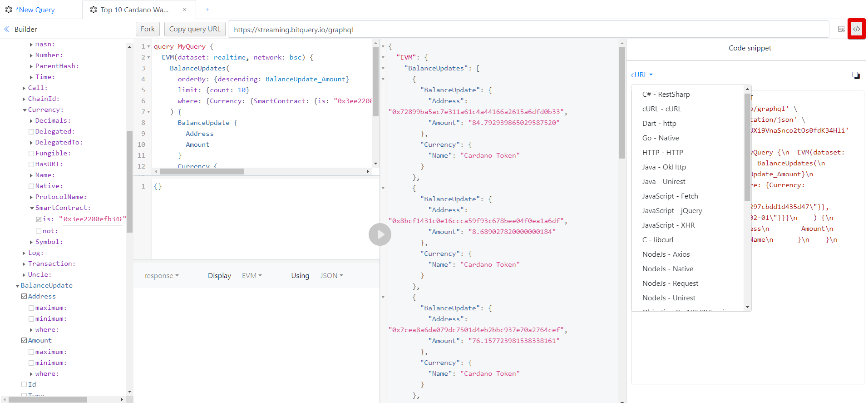Copy the code snippet to clipboard

pyautogui.click(x=856, y=75)
